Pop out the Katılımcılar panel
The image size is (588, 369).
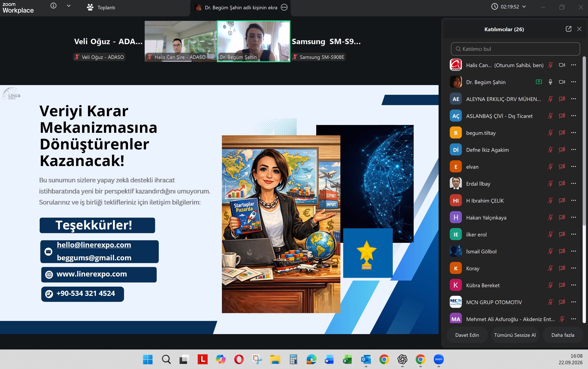[568, 29]
